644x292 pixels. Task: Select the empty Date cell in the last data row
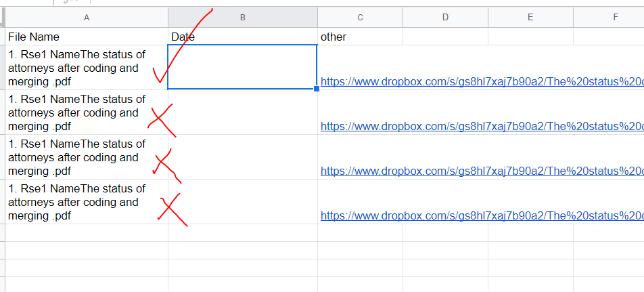pyautogui.click(x=243, y=201)
